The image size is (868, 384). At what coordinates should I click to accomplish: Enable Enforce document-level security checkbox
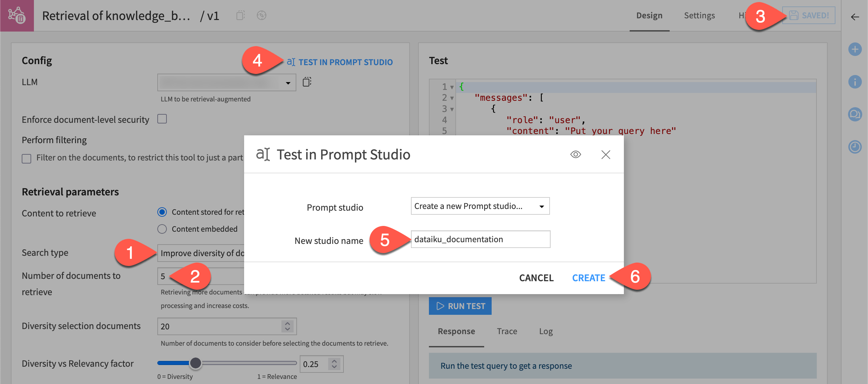pos(162,119)
